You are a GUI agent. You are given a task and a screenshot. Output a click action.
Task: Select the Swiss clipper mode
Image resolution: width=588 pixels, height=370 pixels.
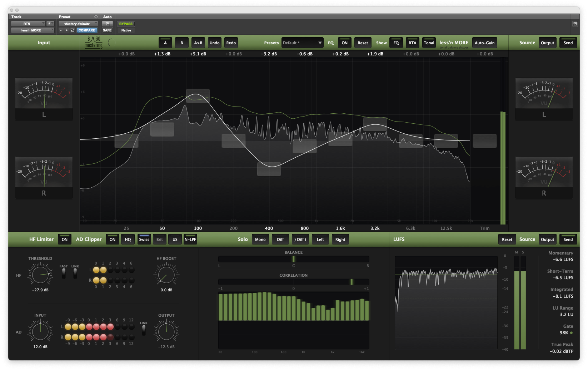click(144, 240)
